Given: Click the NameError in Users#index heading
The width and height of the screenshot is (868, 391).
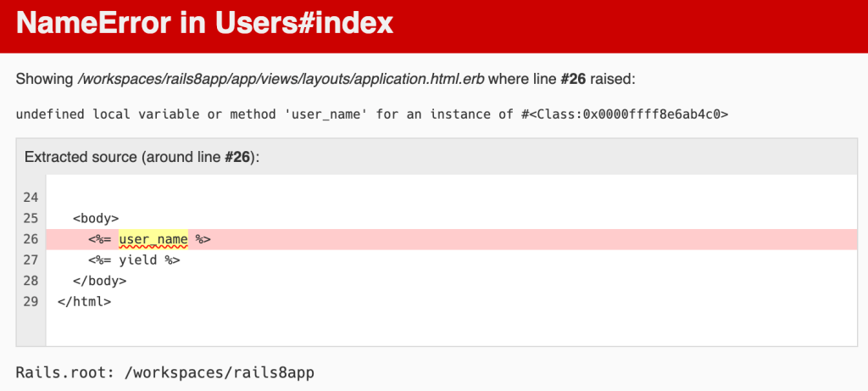Looking at the screenshot, I should (x=204, y=24).
